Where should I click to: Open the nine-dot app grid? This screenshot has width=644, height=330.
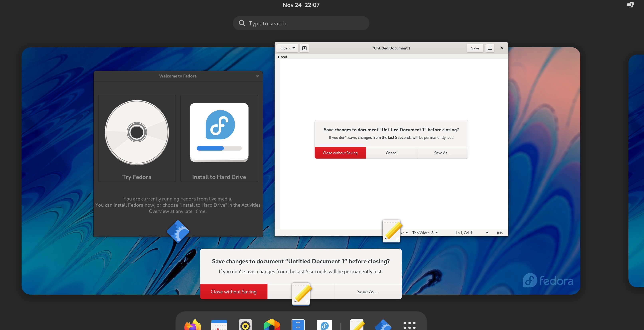click(409, 325)
